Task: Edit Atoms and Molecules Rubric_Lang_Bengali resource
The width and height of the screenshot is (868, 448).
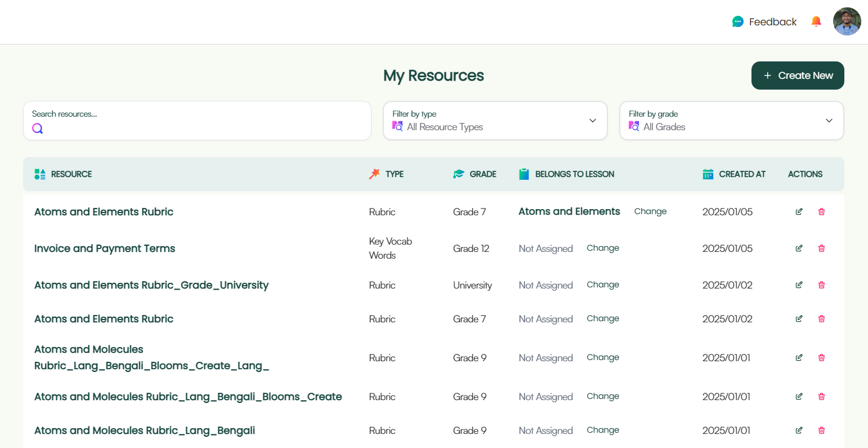Action: [799, 431]
